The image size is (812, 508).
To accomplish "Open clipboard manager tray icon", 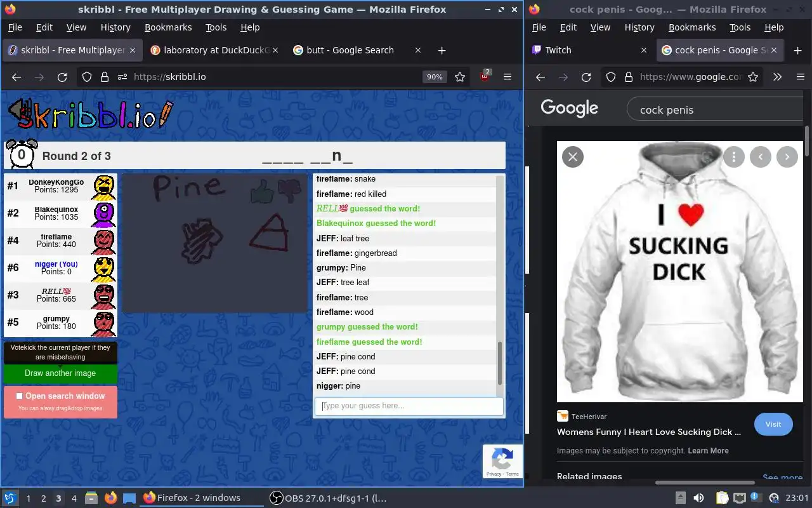I will (x=722, y=498).
